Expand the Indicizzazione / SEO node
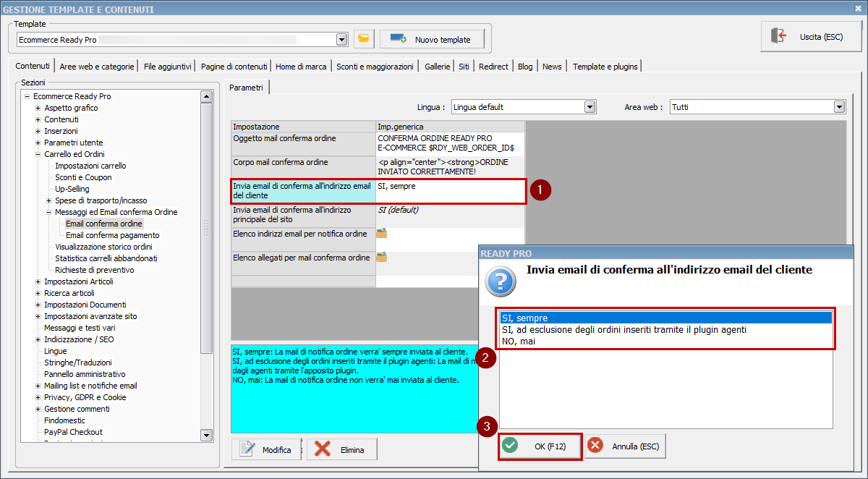Image resolution: width=868 pixels, height=479 pixels. pos(38,339)
